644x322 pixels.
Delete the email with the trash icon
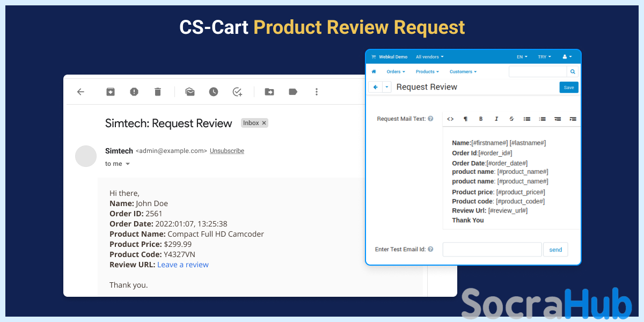coord(158,92)
